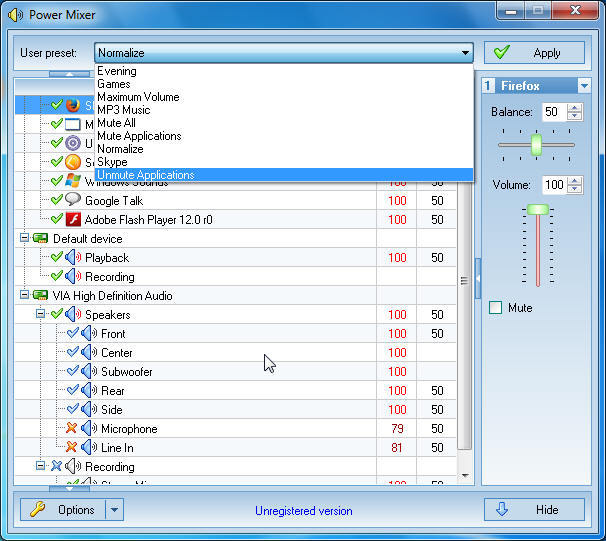
Task: Click the Google Talk speech bubble icon
Action: [x=73, y=200]
